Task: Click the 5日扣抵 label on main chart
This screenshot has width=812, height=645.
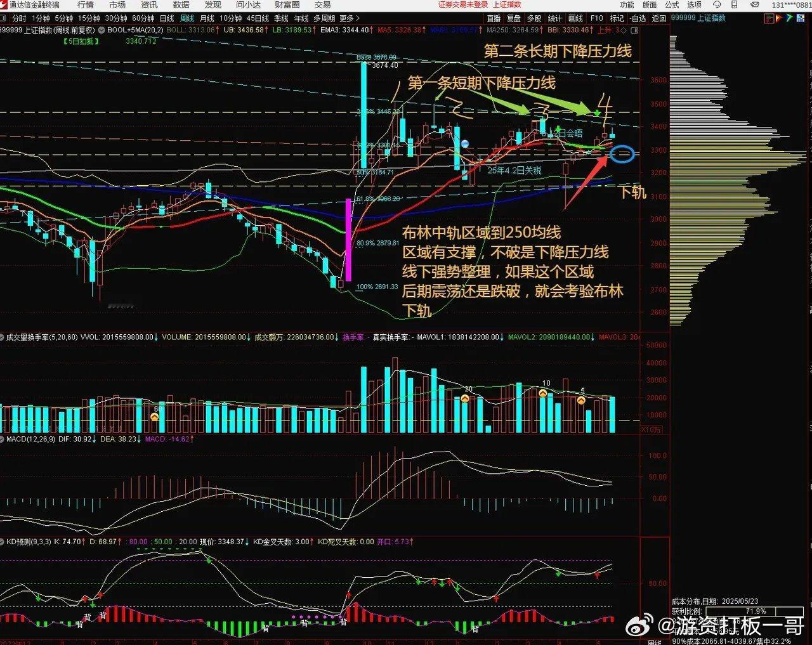Action: (x=81, y=41)
